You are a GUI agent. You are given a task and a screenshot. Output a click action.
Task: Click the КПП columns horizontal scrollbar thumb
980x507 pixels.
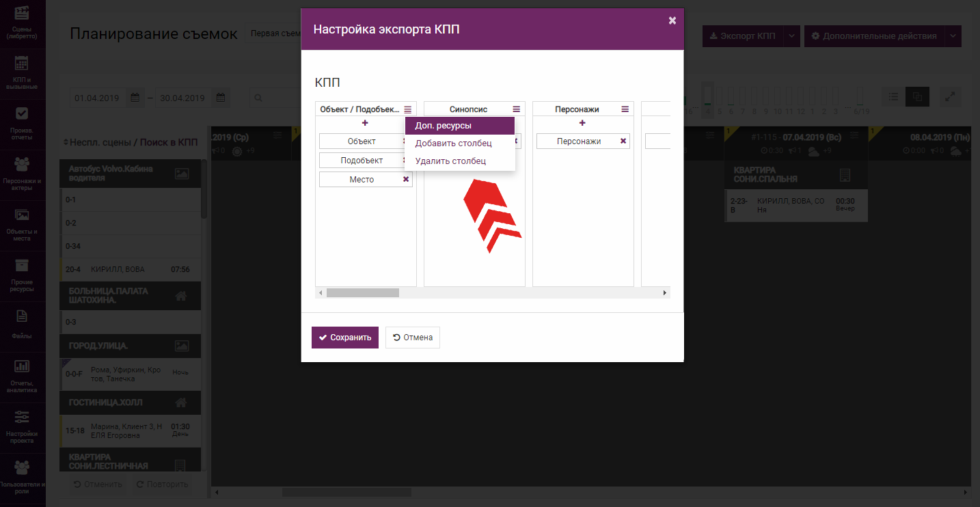click(x=362, y=292)
